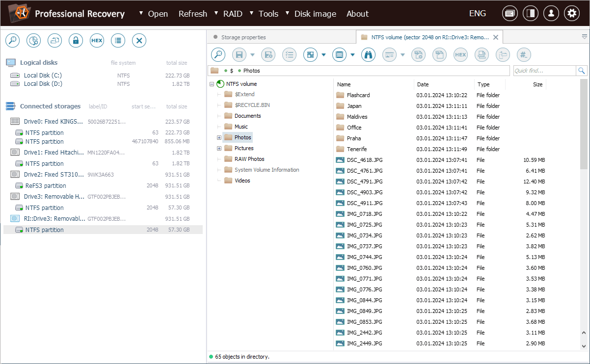The height and width of the screenshot is (364, 590).
Task: Open the settings gear icon in header
Action: pyautogui.click(x=572, y=14)
